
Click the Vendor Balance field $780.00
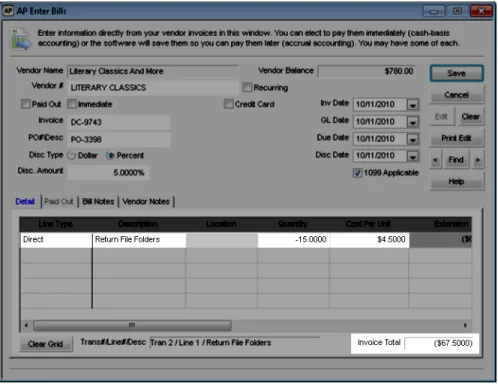[367, 71]
